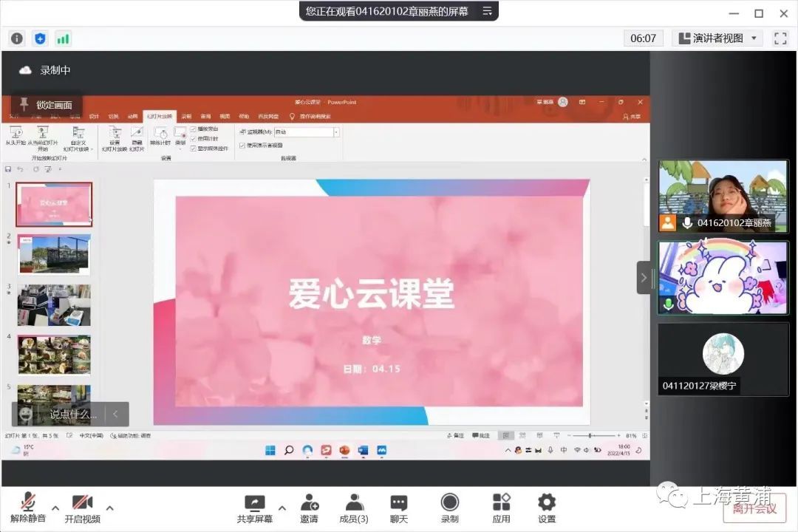Viewport: 798px width, 532px height.
Task: Start slideshow with 从当前幻灯片开始
Action: (42, 138)
